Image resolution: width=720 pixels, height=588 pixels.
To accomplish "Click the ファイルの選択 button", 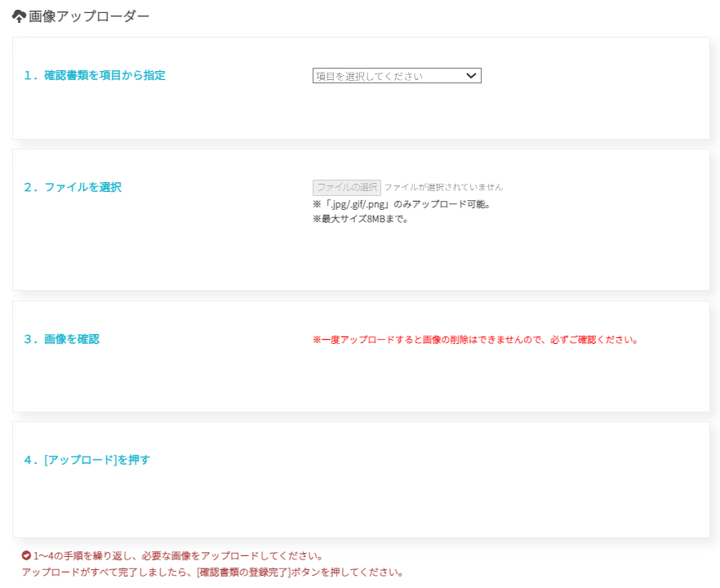I will click(x=347, y=188).
